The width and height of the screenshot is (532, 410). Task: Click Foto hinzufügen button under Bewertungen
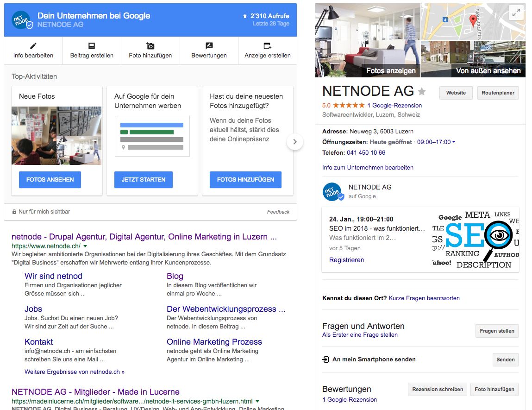pyautogui.click(x=494, y=389)
